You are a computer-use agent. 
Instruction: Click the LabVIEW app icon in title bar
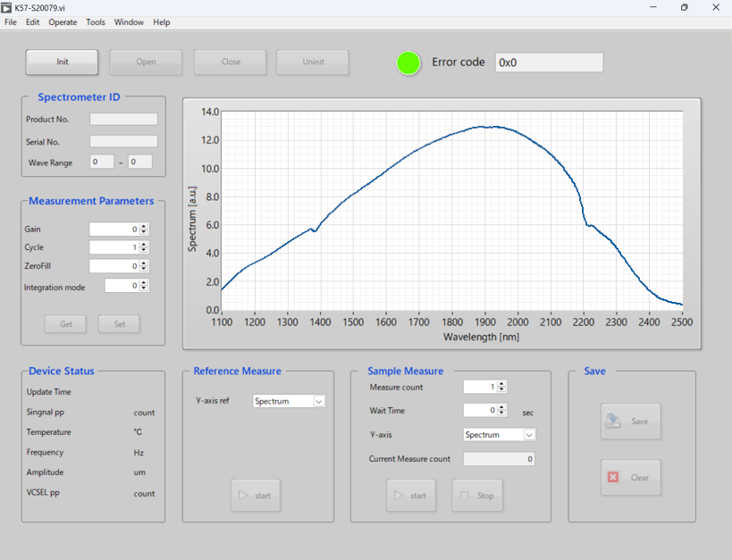7,7
